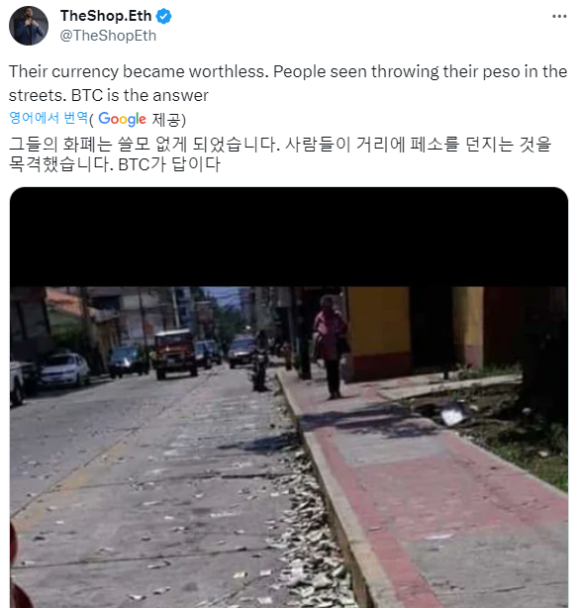Click the '제공)' text after Google logo

pyautogui.click(x=169, y=119)
